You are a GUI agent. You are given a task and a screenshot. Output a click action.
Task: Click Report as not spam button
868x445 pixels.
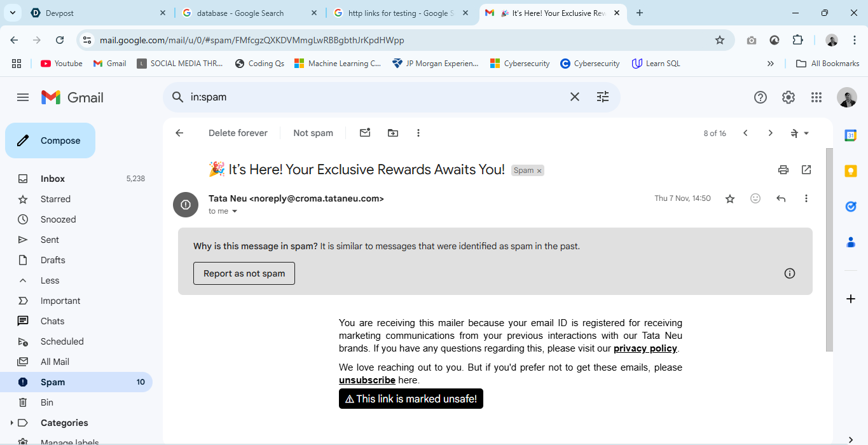[244, 273]
